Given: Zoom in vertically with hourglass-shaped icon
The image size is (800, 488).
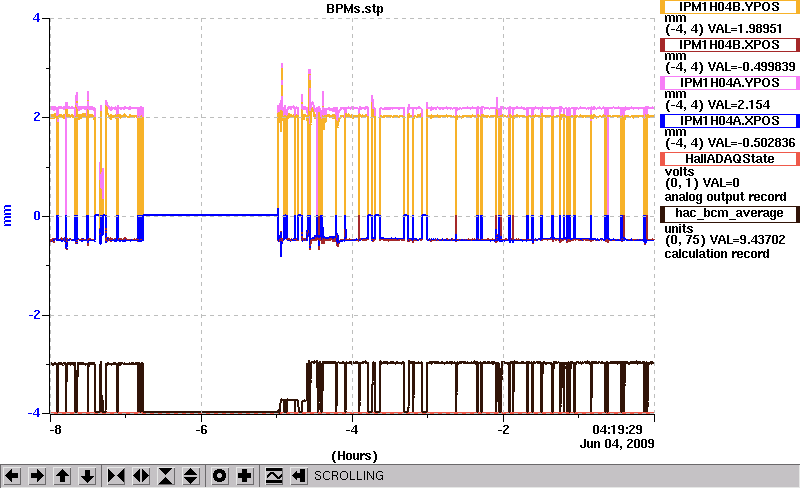Looking at the screenshot, I should coord(166,476).
